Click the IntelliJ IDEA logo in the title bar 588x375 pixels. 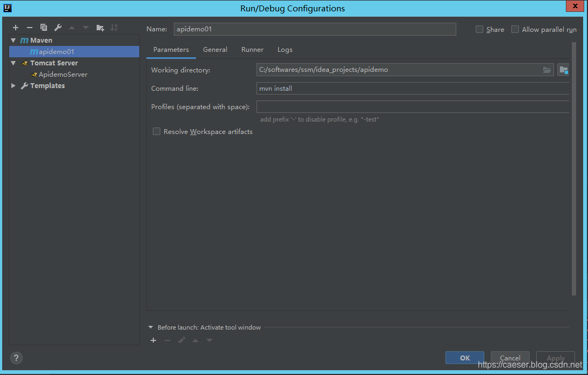point(7,8)
